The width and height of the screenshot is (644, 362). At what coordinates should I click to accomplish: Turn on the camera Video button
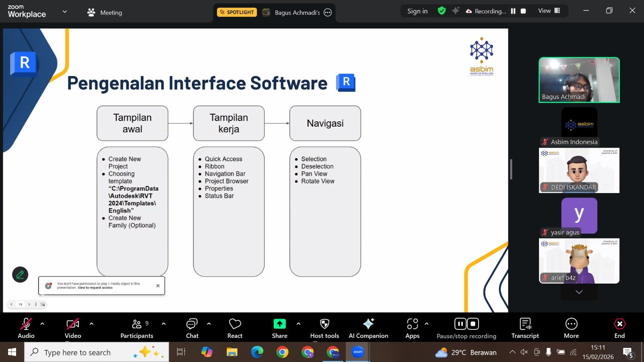click(73, 328)
